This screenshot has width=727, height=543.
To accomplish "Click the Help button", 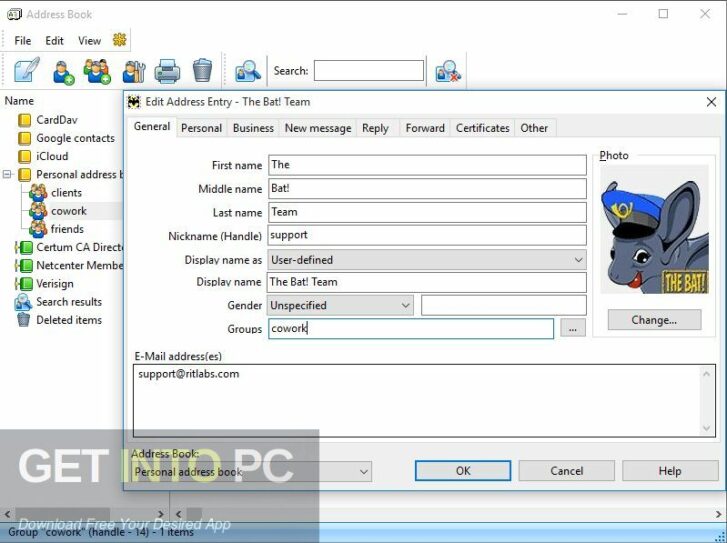I will [670, 471].
